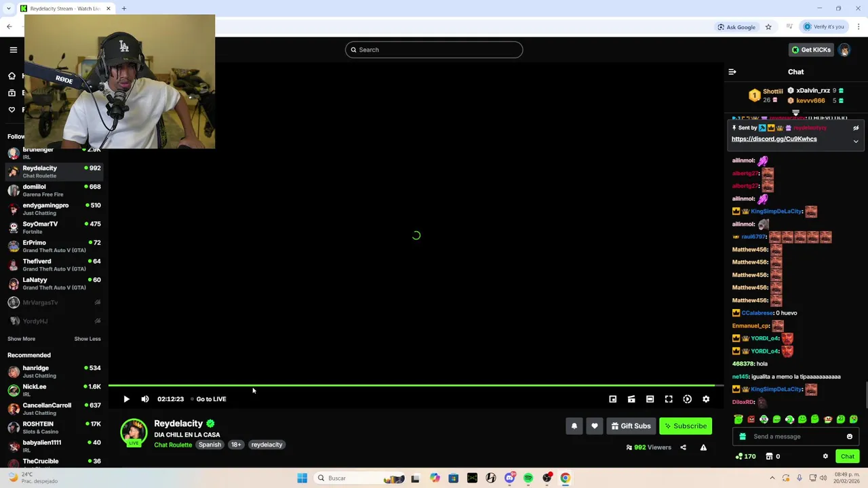Open recommended channel NickLee
Screen dimensions: 868x488
tap(54, 390)
